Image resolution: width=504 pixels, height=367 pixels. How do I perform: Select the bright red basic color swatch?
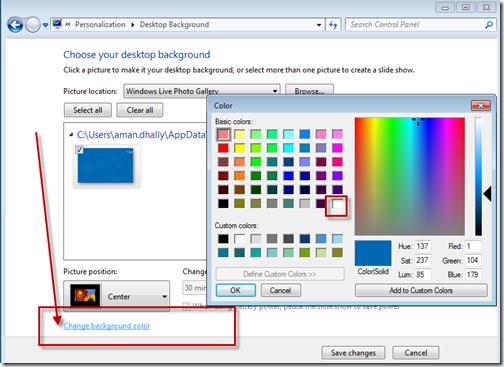tap(223, 148)
